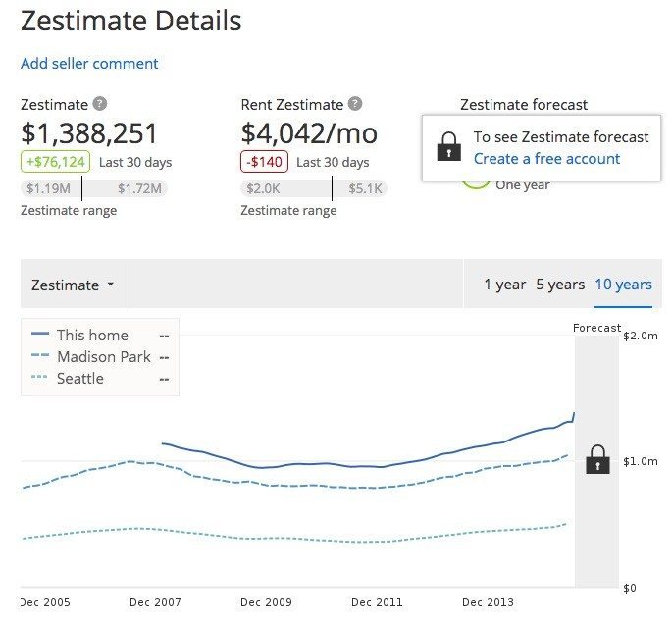Click the Dec 2007 axis label
Screen dimensions: 672x622
tap(155, 602)
